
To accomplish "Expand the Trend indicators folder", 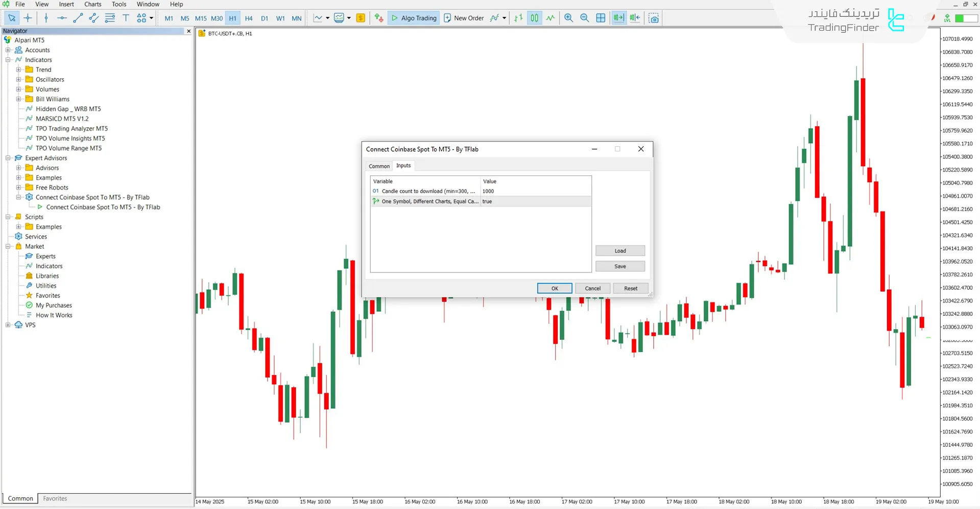I will (18, 70).
